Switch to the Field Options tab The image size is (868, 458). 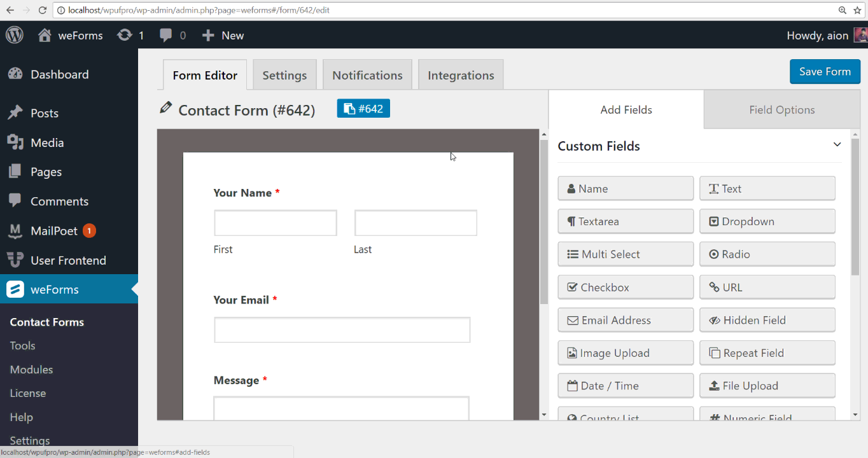coord(782,109)
